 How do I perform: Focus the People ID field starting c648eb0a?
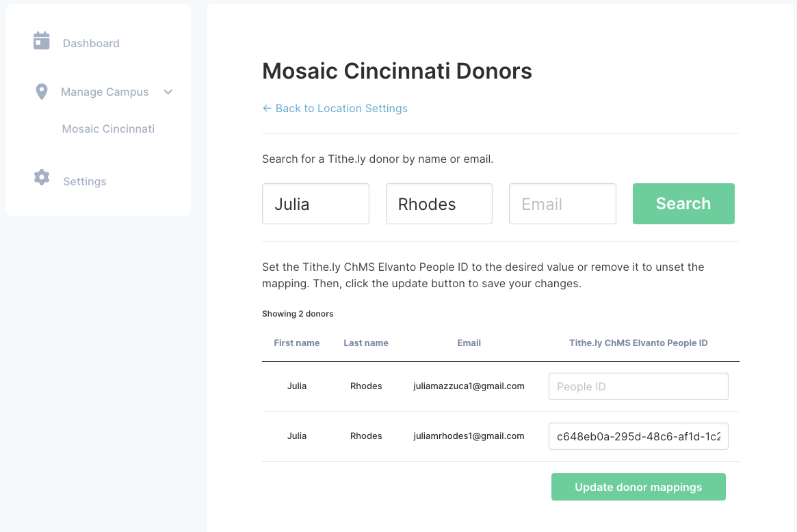[x=638, y=436]
